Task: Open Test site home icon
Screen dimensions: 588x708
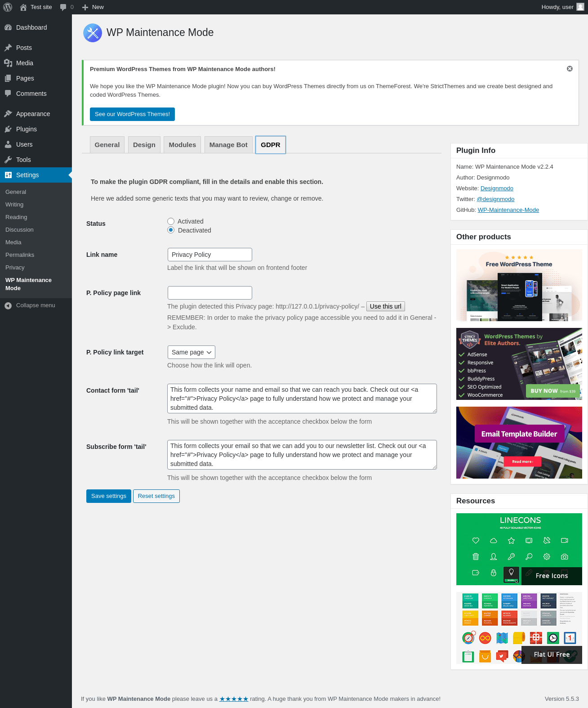Action: tap(23, 7)
